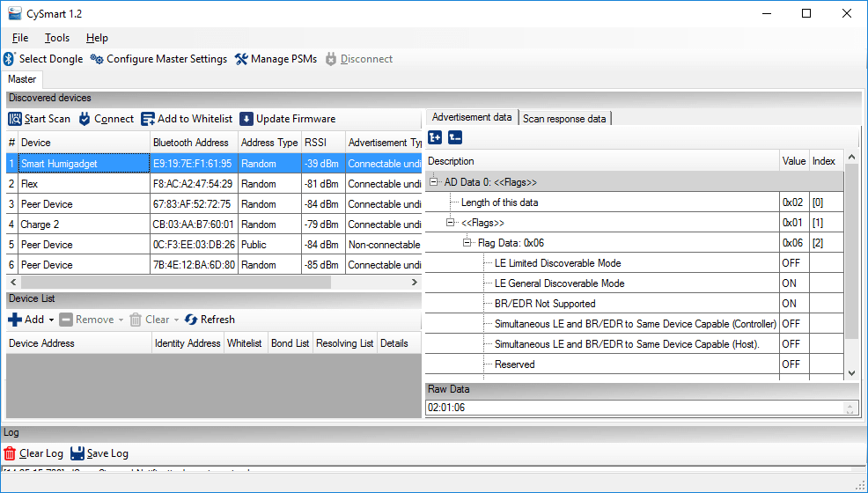Click Bluetooth address 0C:F3:EE:03:DB:26
The width and height of the screenshot is (868, 493).
194,245
